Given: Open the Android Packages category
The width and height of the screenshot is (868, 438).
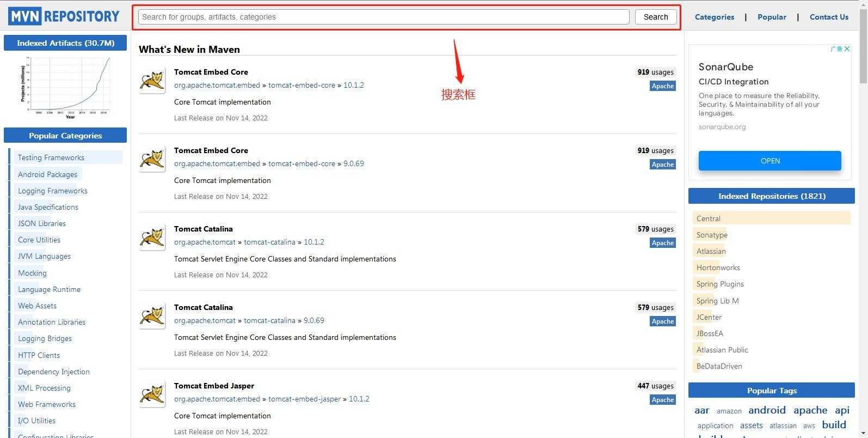Looking at the screenshot, I should click(x=47, y=174).
